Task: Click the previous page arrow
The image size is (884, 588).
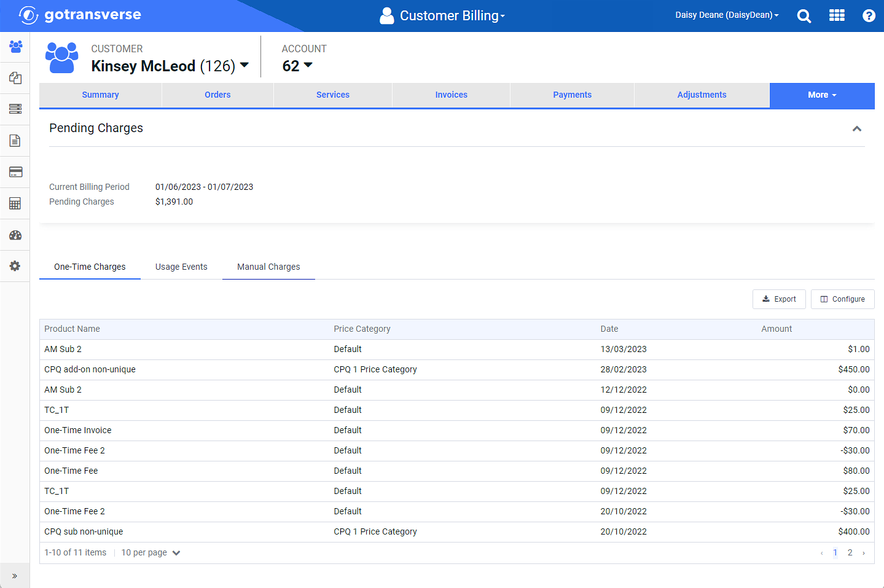Action: 821,553
